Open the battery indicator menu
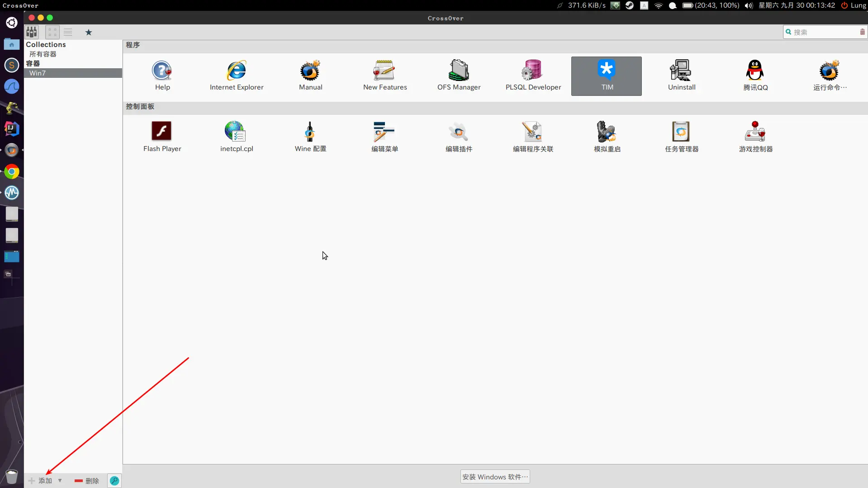The image size is (868, 488). click(711, 5)
